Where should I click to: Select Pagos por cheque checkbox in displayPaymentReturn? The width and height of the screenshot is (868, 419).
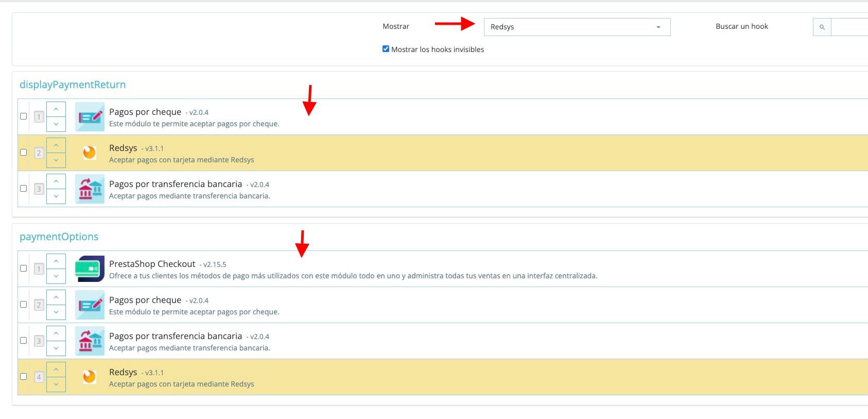point(23,116)
